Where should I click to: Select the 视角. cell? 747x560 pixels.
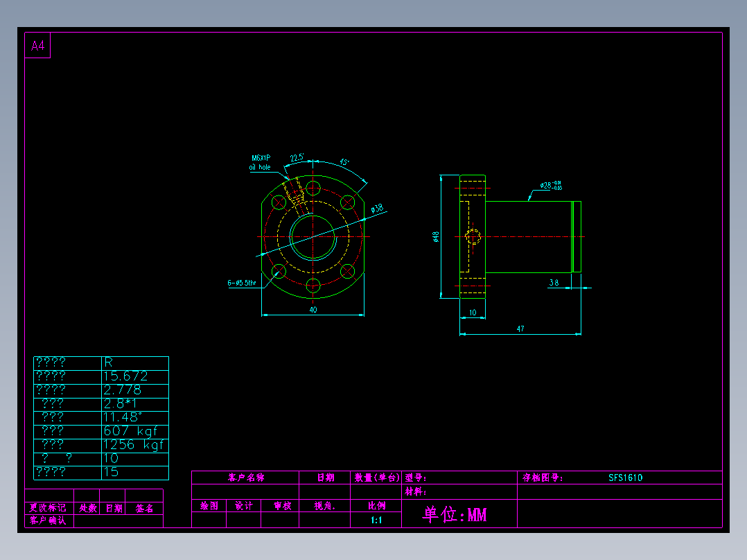click(x=324, y=506)
